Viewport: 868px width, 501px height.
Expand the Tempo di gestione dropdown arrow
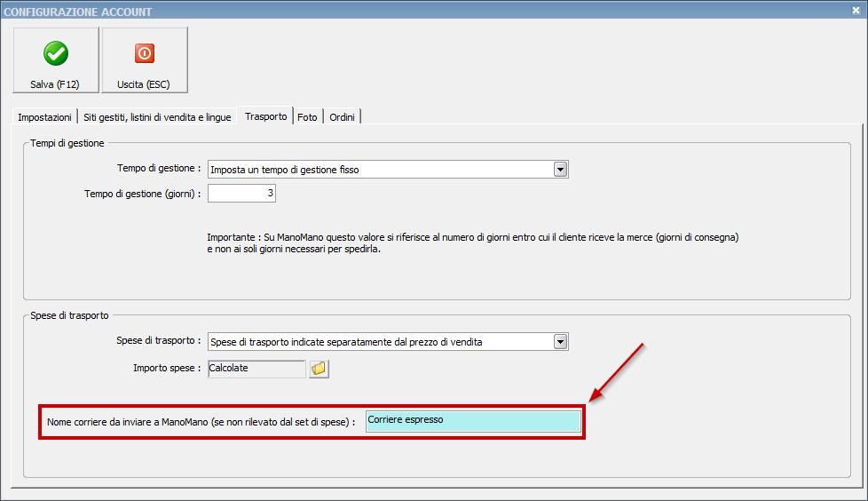coord(560,169)
